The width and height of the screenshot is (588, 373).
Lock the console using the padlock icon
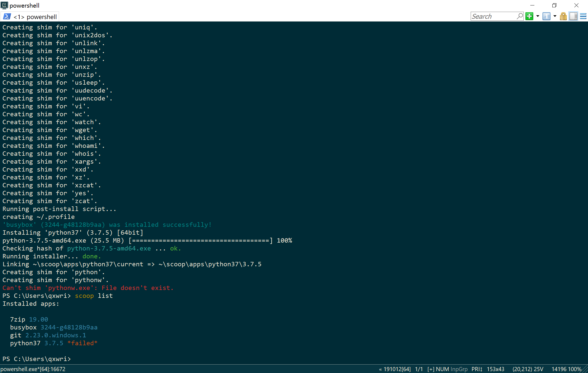(x=563, y=16)
